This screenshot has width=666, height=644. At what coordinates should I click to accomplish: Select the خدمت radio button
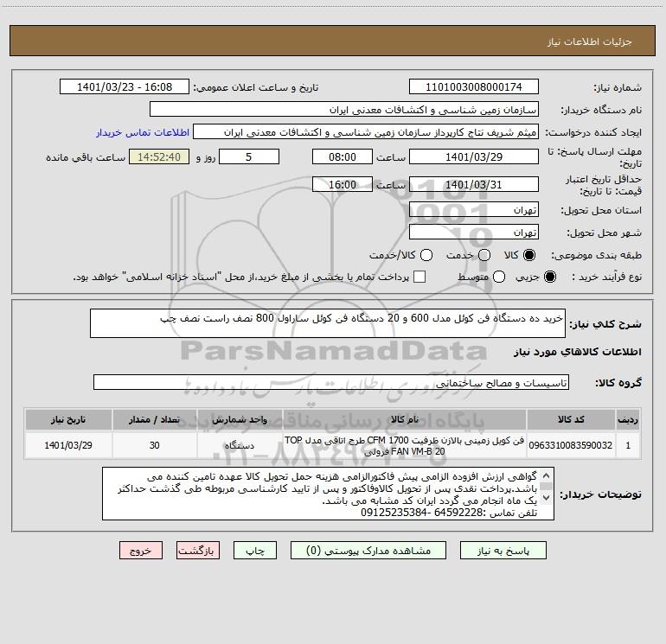[x=484, y=255]
